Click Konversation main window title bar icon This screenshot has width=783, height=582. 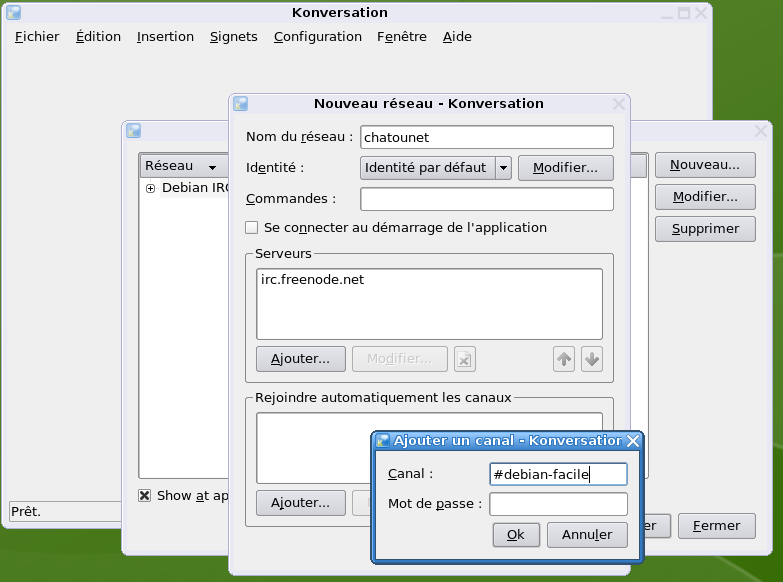[x=14, y=13]
